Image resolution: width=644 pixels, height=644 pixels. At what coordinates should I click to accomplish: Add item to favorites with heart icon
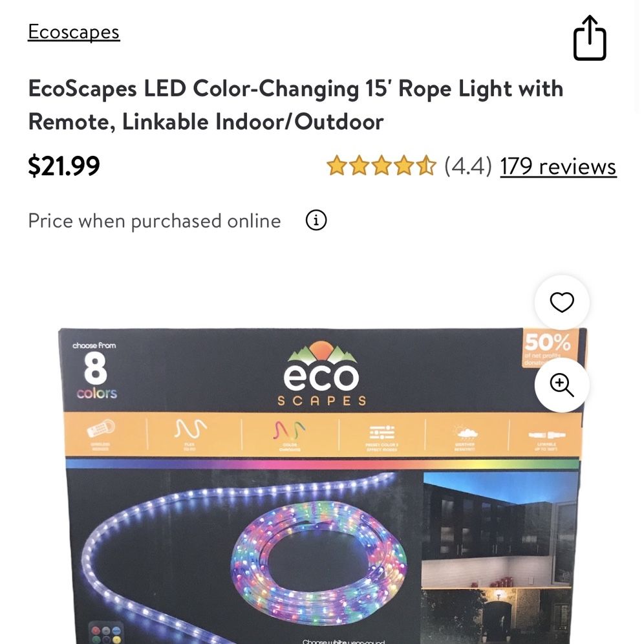[562, 303]
